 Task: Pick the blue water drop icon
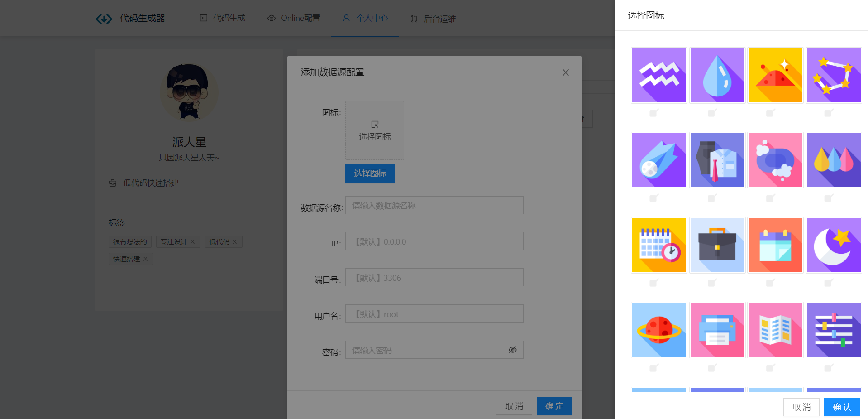717,76
